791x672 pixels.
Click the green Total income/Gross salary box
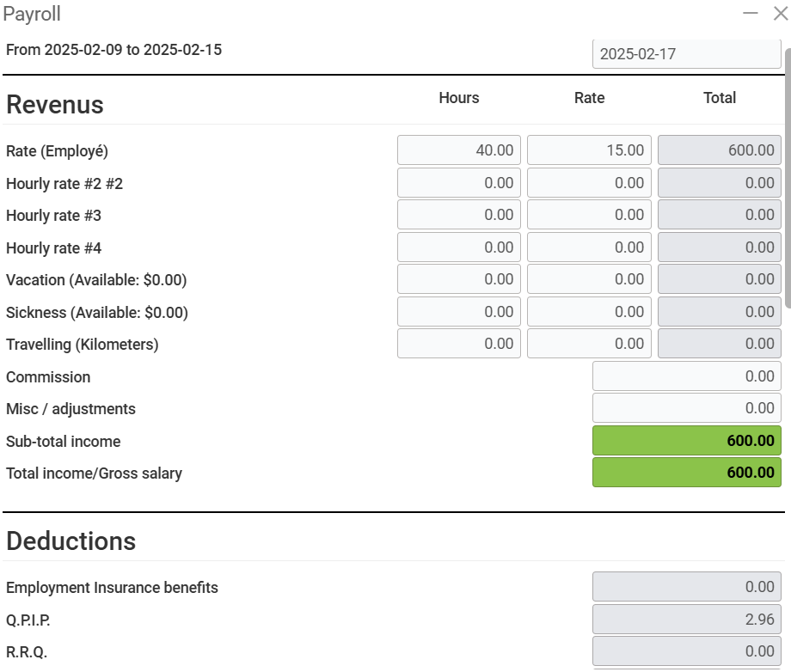coord(686,473)
